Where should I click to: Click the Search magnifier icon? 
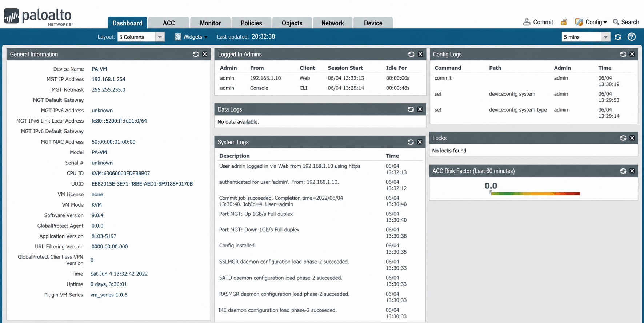coord(616,22)
